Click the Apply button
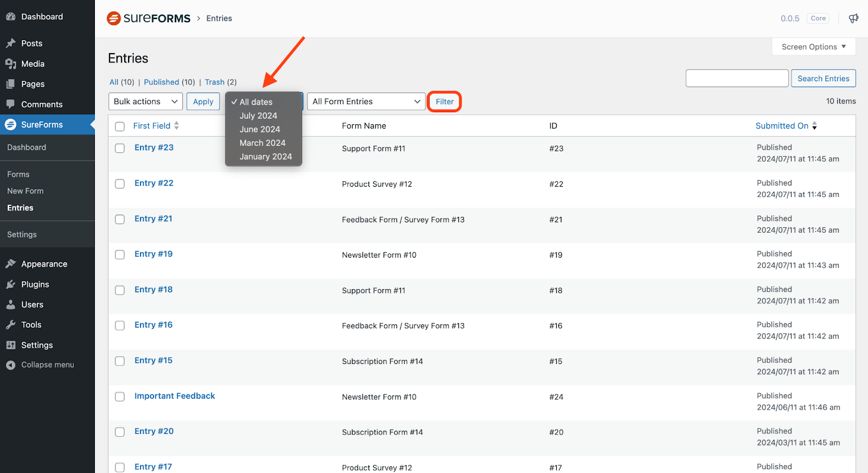The image size is (868, 473). tap(203, 101)
